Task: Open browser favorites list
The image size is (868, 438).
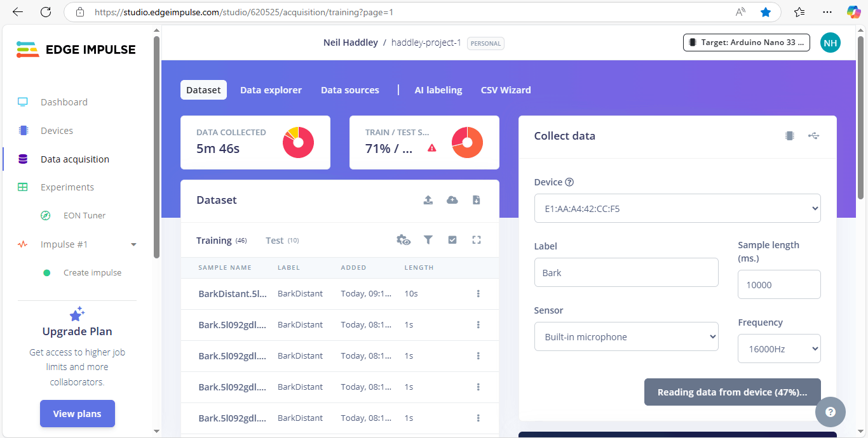Action: coord(799,12)
